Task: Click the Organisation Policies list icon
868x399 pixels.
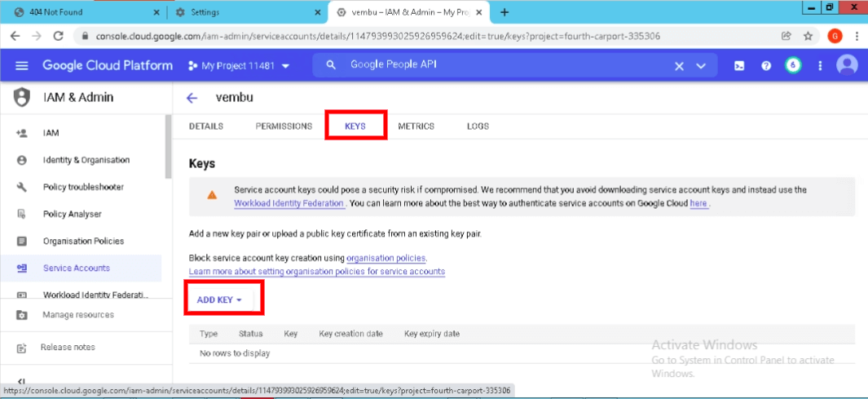Action: (x=22, y=241)
